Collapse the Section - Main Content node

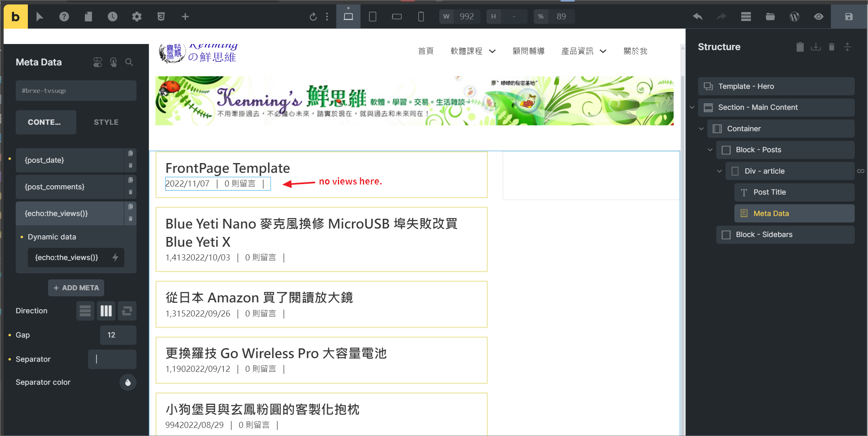coord(692,107)
